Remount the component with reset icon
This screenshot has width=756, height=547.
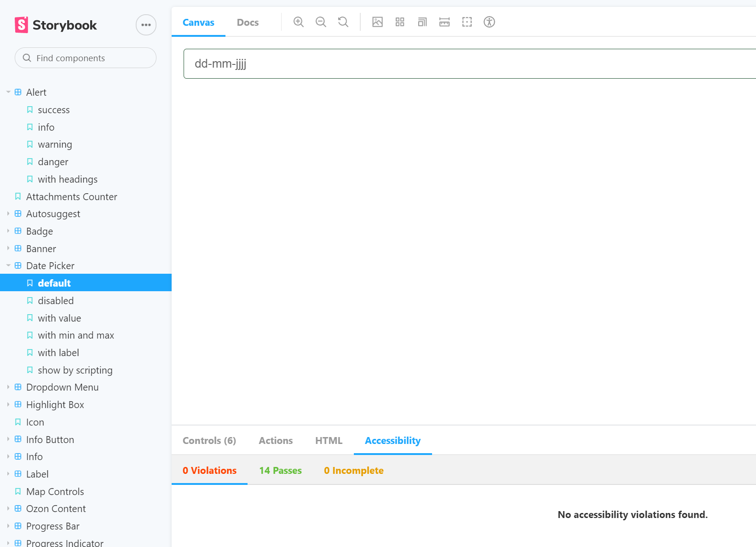click(343, 22)
